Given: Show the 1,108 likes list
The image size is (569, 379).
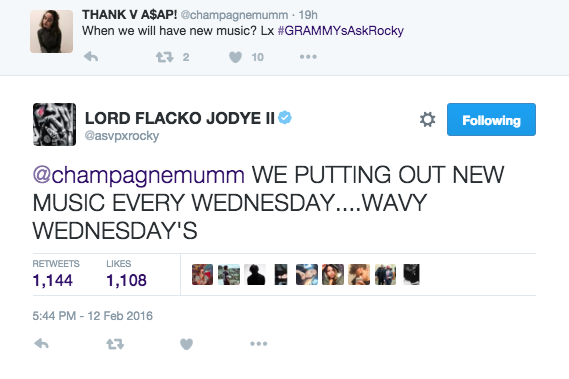Looking at the screenshot, I should [x=126, y=274].
